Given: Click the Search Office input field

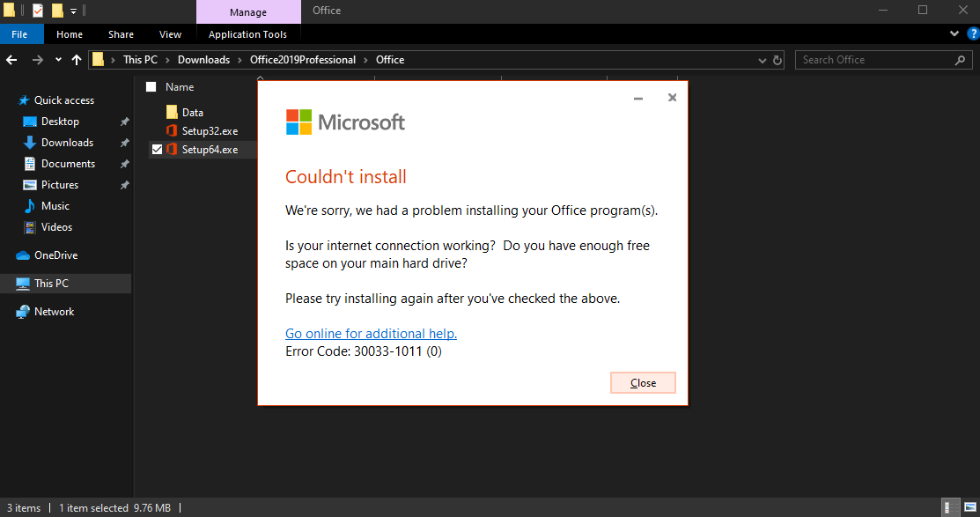Looking at the screenshot, I should 875,60.
